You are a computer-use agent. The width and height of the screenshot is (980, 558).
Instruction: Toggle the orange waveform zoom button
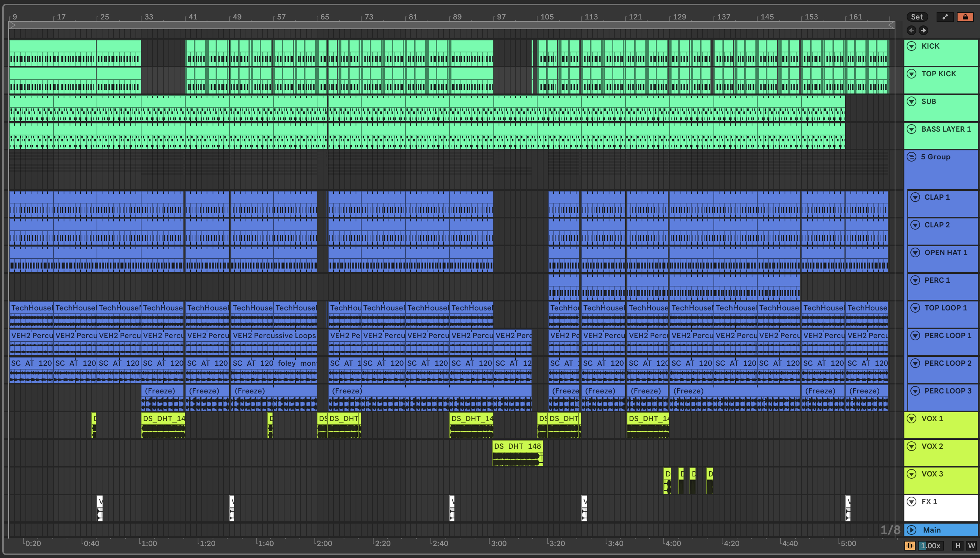pos(909,545)
